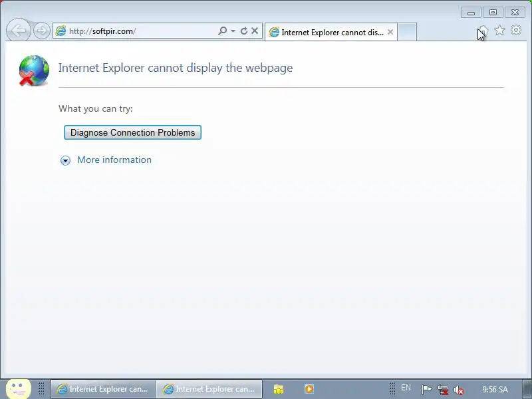Image resolution: width=532 pixels, height=399 pixels.
Task: Click Diagnose Connection Problems button
Action: pyautogui.click(x=132, y=132)
